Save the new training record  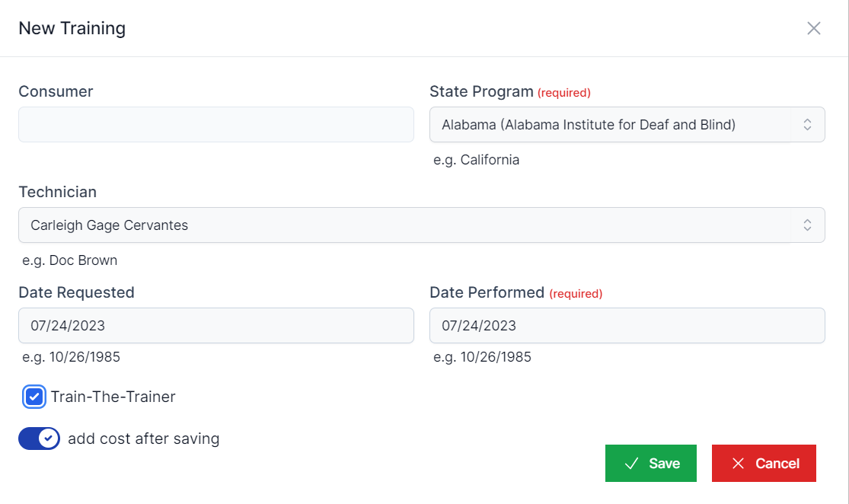tap(651, 464)
